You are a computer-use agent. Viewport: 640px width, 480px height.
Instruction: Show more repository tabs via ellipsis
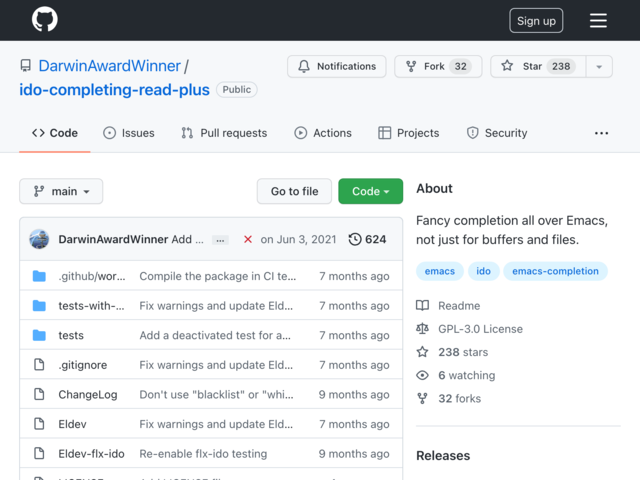(x=601, y=133)
